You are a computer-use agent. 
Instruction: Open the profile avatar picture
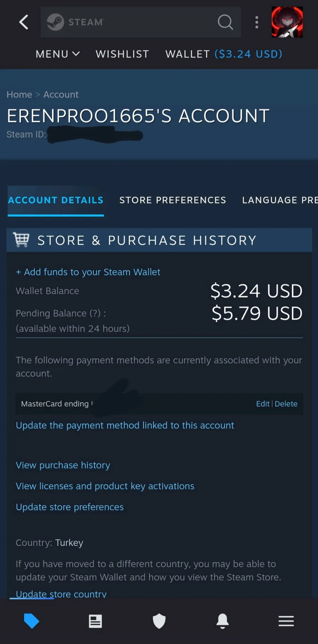(x=287, y=22)
